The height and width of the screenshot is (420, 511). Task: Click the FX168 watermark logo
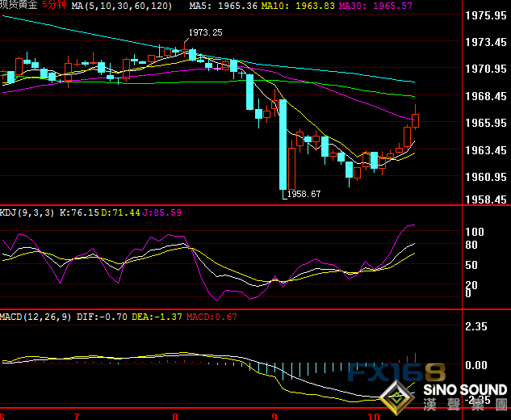[396, 373]
